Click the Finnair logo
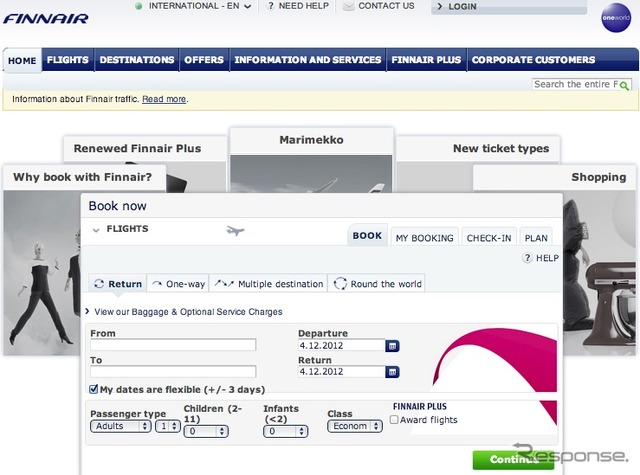640x475 pixels. click(46, 19)
